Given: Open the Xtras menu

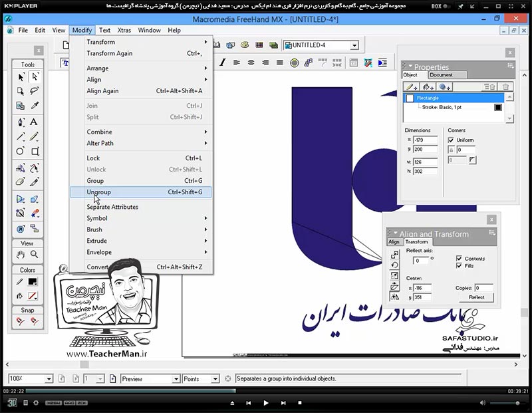Looking at the screenshot, I should [x=124, y=30].
